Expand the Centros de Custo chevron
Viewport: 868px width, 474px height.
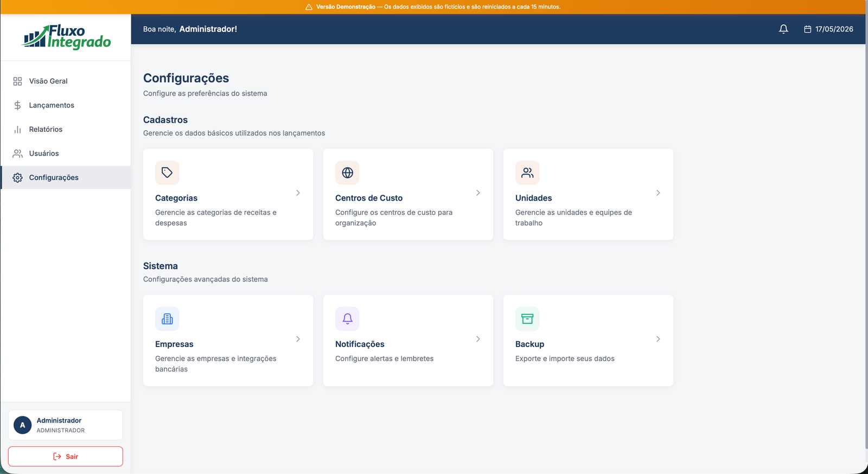pyautogui.click(x=478, y=193)
